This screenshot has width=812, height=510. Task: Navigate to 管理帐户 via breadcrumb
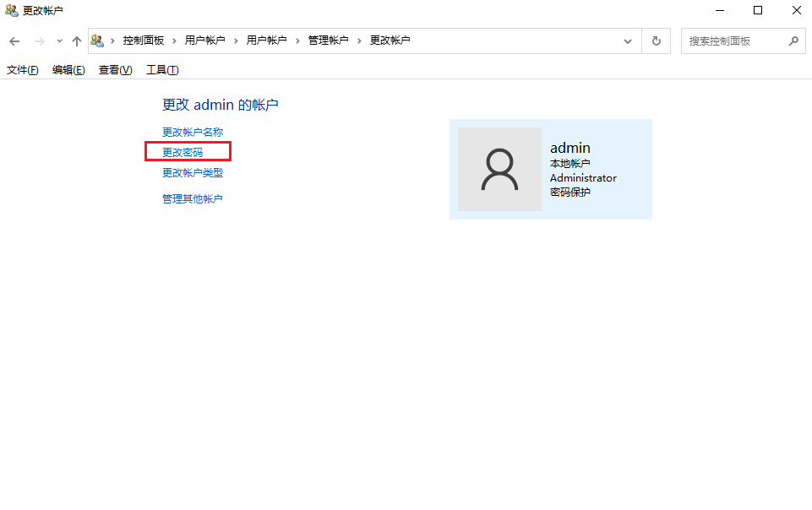pos(329,40)
